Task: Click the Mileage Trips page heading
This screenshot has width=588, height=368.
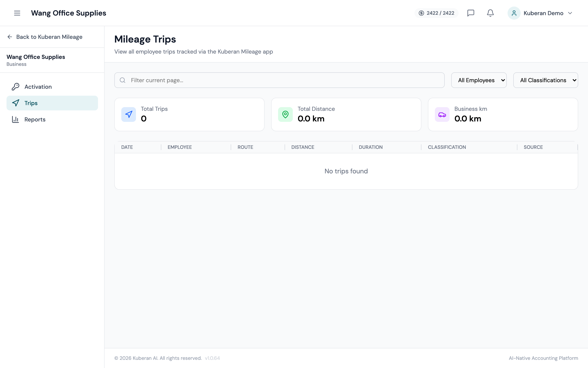Action: pos(145,39)
